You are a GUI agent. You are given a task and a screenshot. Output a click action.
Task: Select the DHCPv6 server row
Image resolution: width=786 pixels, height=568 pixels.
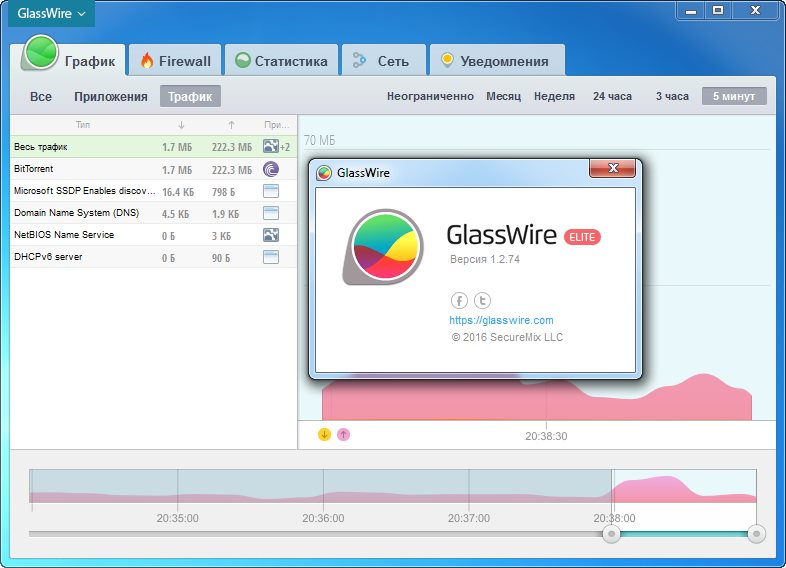[x=153, y=257]
